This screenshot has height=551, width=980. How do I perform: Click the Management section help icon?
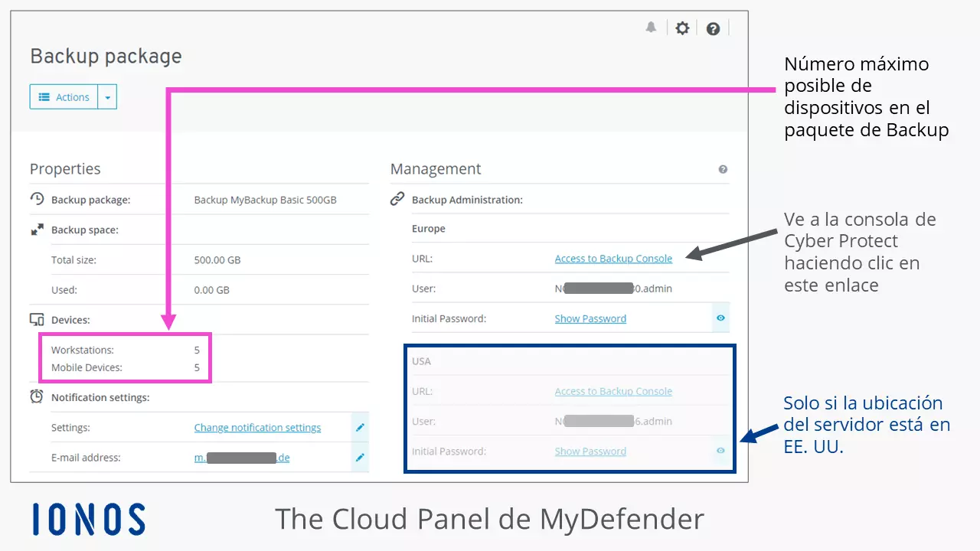[x=723, y=170]
